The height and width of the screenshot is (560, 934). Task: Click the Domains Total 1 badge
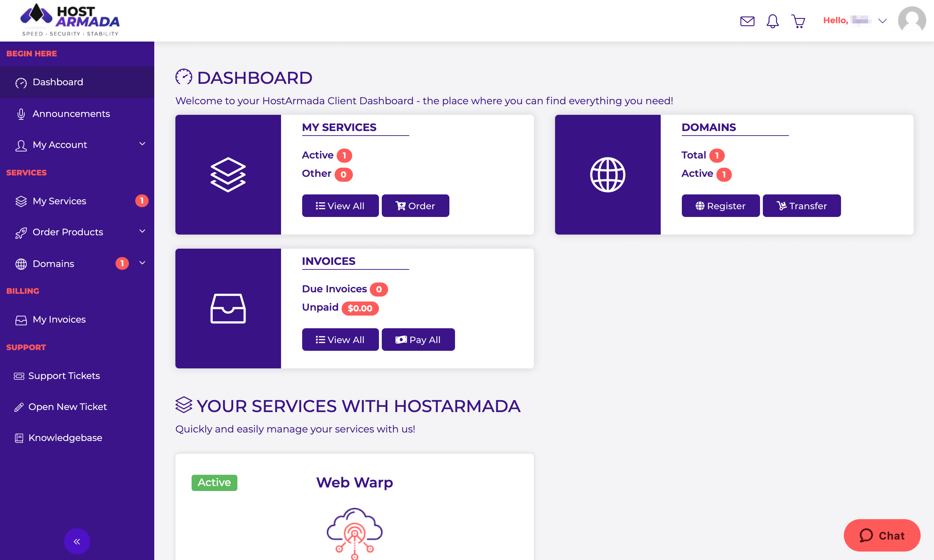point(717,155)
